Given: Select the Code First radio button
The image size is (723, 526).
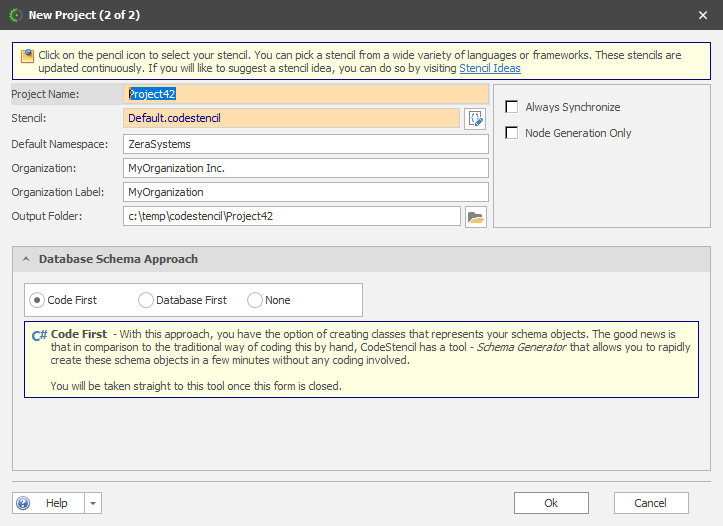Looking at the screenshot, I should pos(37,300).
